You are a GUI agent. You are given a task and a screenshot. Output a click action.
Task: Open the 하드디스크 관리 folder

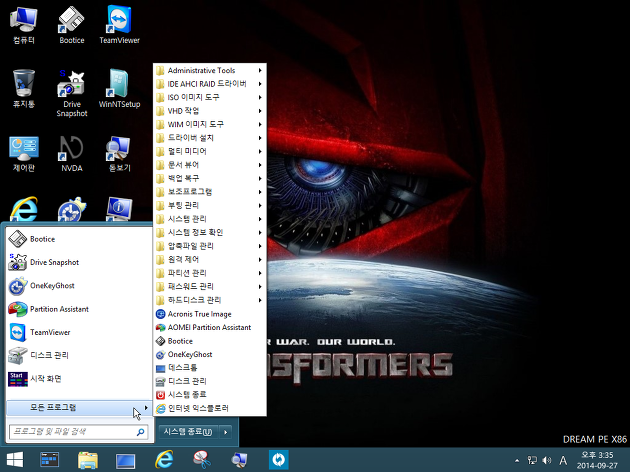210,300
